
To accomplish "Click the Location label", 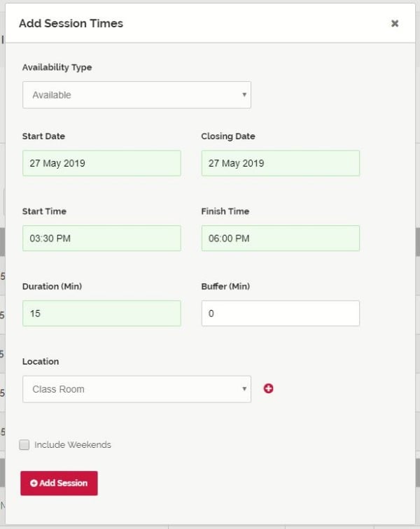I will pos(41,361).
